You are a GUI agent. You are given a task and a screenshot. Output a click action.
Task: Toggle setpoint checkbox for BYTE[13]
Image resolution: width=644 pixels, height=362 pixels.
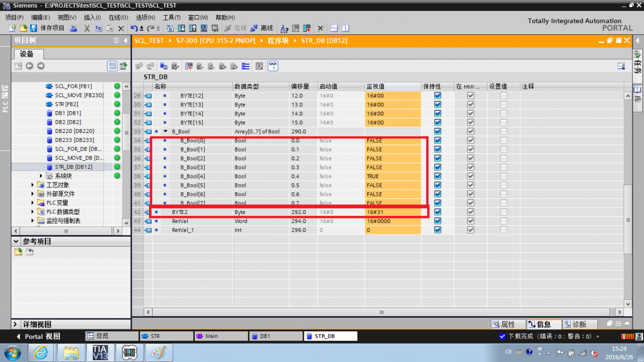click(504, 105)
